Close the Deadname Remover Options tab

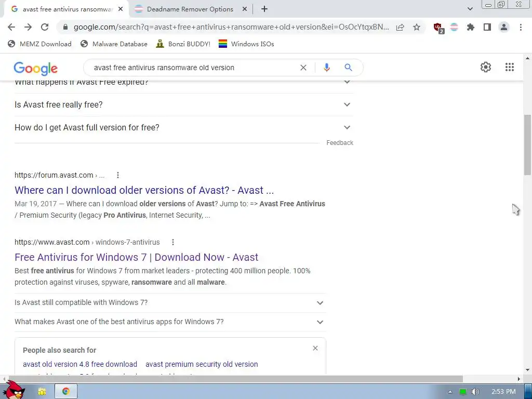245,9
